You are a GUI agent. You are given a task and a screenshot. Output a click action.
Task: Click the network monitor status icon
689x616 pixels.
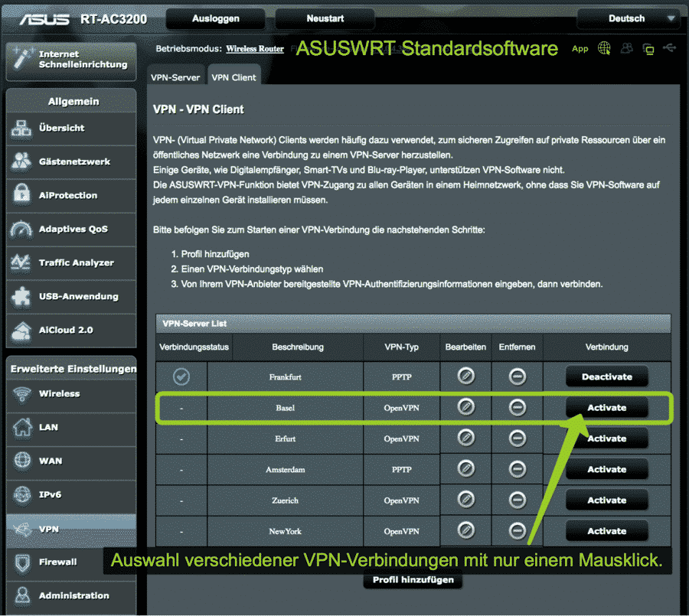pos(648,49)
